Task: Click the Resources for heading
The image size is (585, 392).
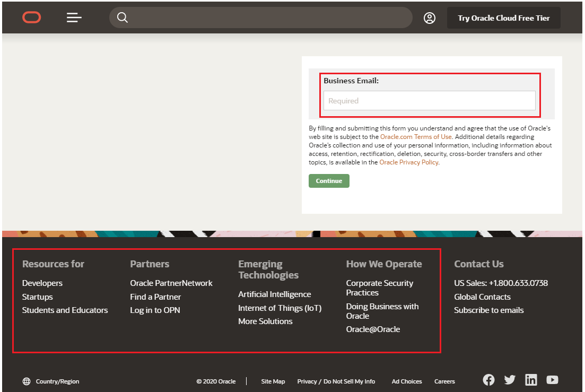Action: point(54,264)
